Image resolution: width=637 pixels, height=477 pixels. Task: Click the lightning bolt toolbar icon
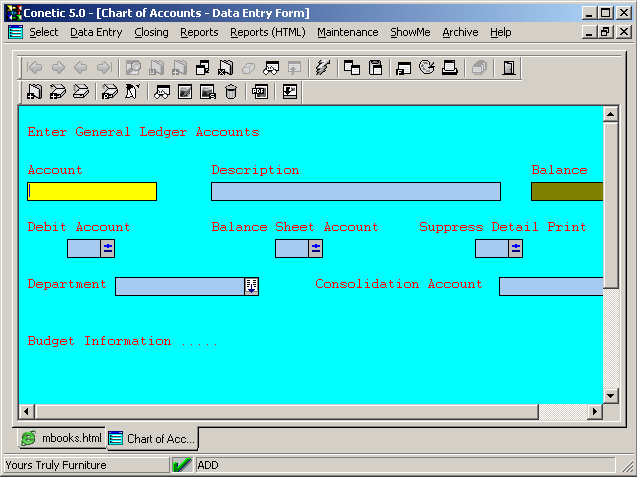coord(322,68)
